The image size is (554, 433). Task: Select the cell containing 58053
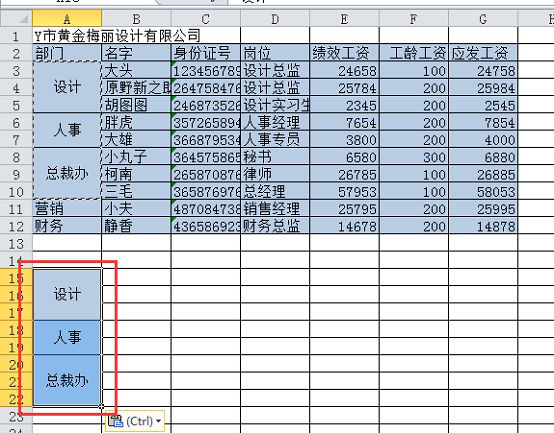[x=483, y=192]
